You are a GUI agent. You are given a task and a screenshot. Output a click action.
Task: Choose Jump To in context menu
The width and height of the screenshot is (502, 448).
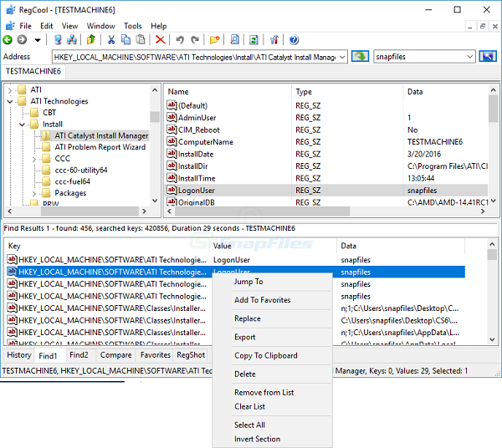(x=248, y=282)
